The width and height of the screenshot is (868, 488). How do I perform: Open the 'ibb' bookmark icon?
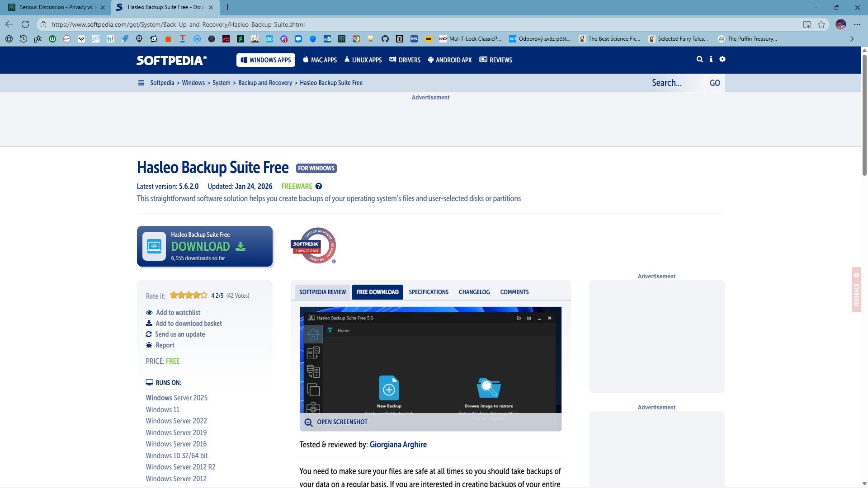269,39
